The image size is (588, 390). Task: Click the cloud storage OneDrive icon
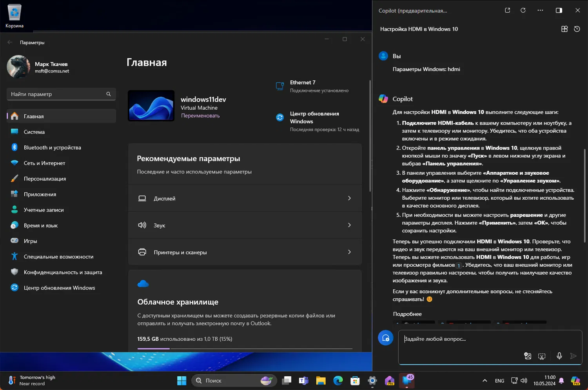point(143,283)
